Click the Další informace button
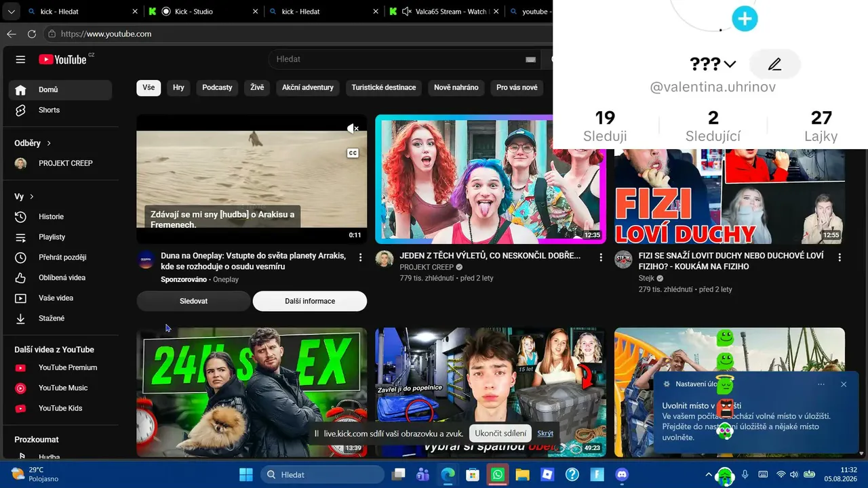Viewport: 868px width, 488px height. [310, 301]
